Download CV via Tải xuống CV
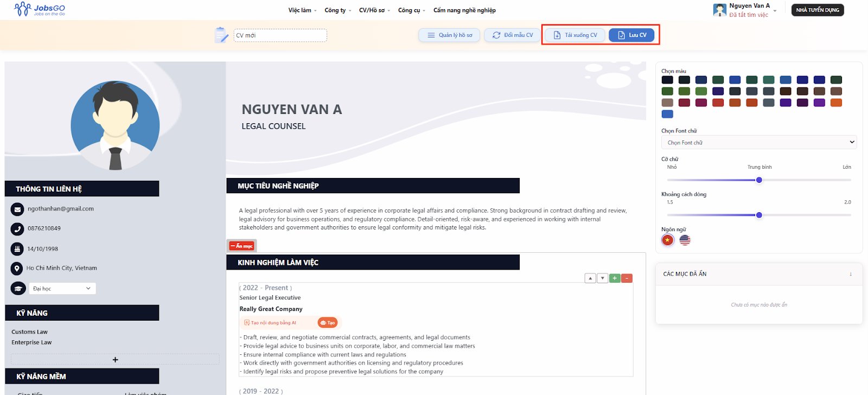The height and width of the screenshot is (395, 868). click(575, 35)
